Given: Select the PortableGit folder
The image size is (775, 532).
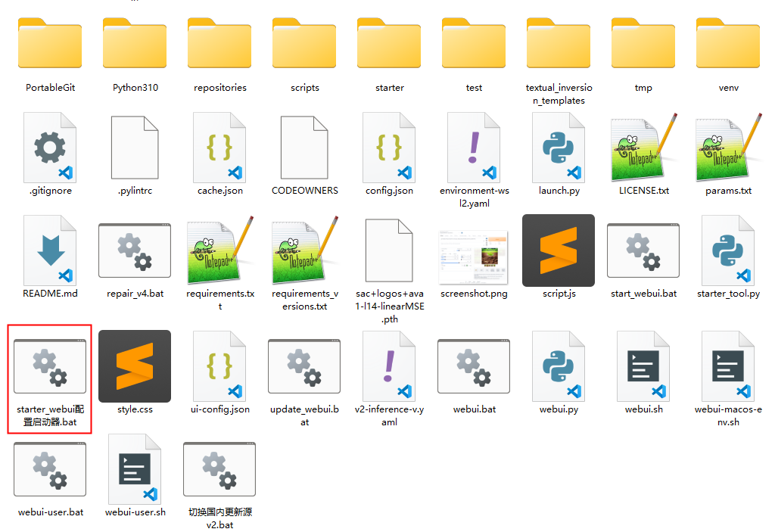Looking at the screenshot, I should click(50, 44).
